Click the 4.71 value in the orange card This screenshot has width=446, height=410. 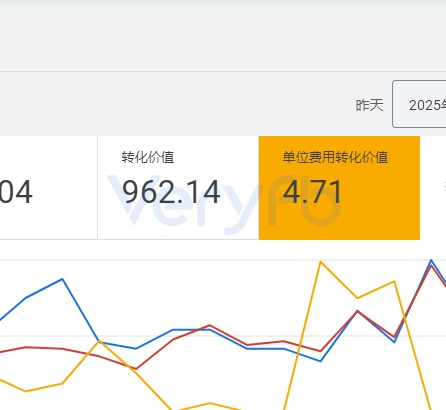click(312, 192)
